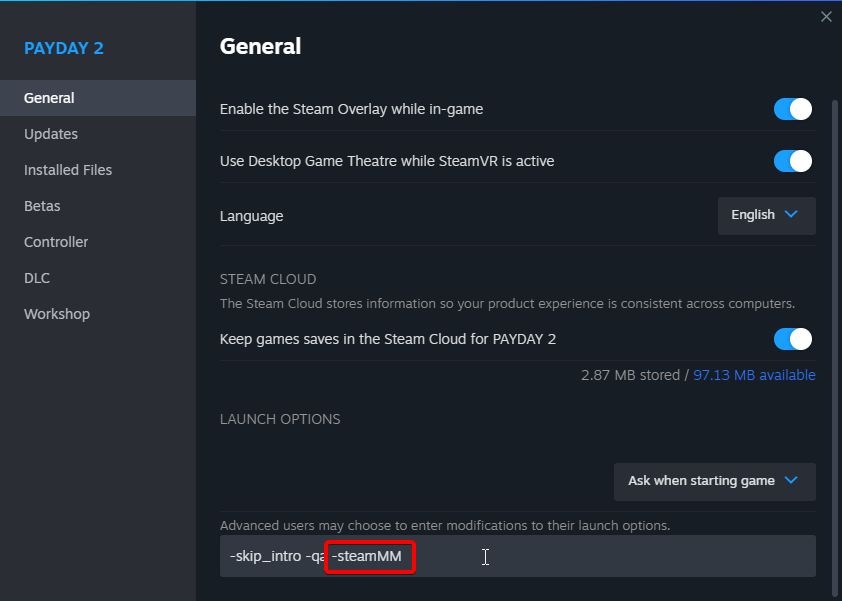Click the STEAM CLOUD section heading
Image resolution: width=842 pixels, height=601 pixels.
tap(268, 279)
